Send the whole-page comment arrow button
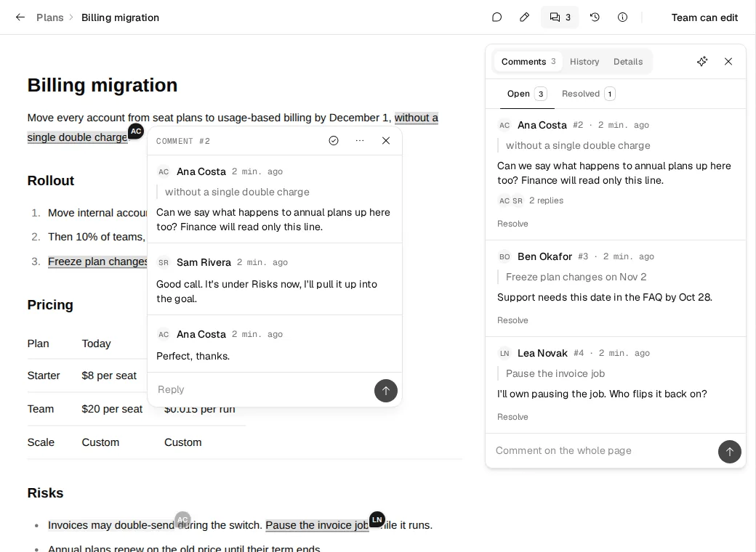756x552 pixels. point(730,452)
